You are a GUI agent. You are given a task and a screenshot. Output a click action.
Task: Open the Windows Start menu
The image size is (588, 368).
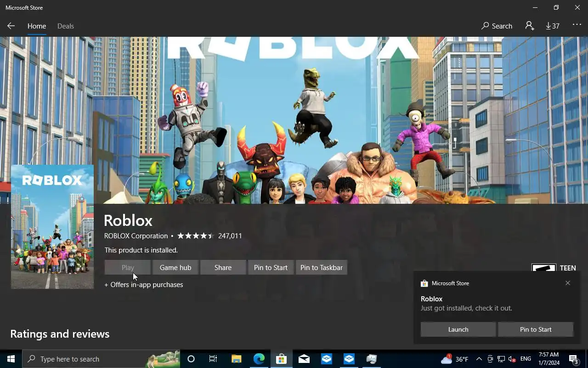[x=11, y=359]
